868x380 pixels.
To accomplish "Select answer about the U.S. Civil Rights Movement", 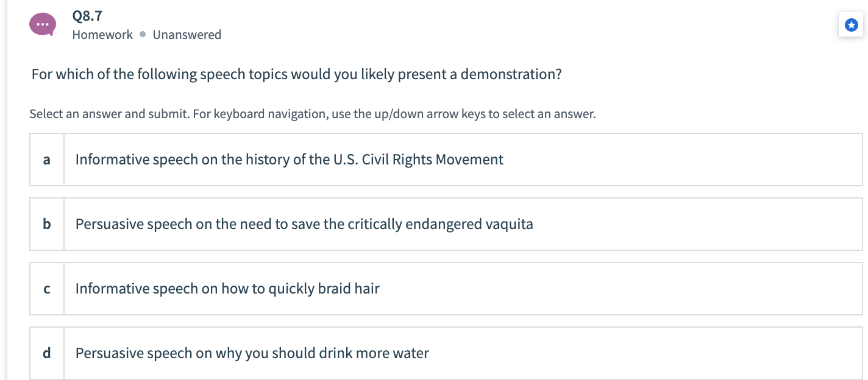I will pos(288,159).
